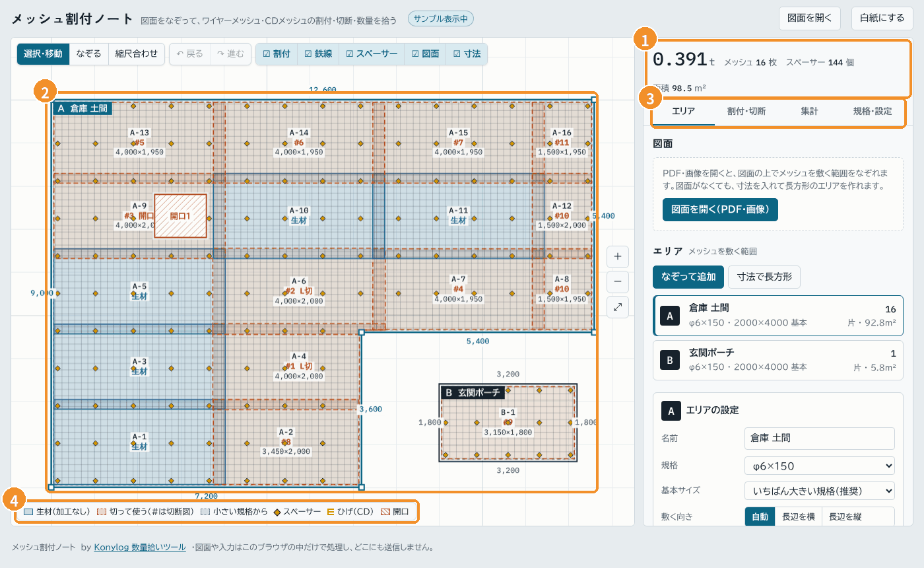Select mesh panel A-12 on drawing
Image resolution: width=924 pixels, height=568 pixels.
(562, 215)
